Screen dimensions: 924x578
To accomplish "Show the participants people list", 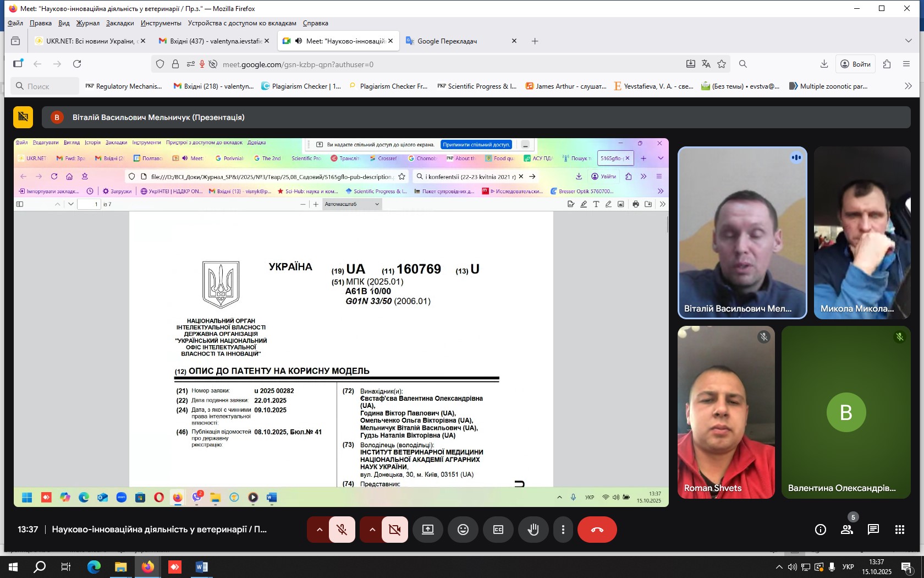I will 846,530.
